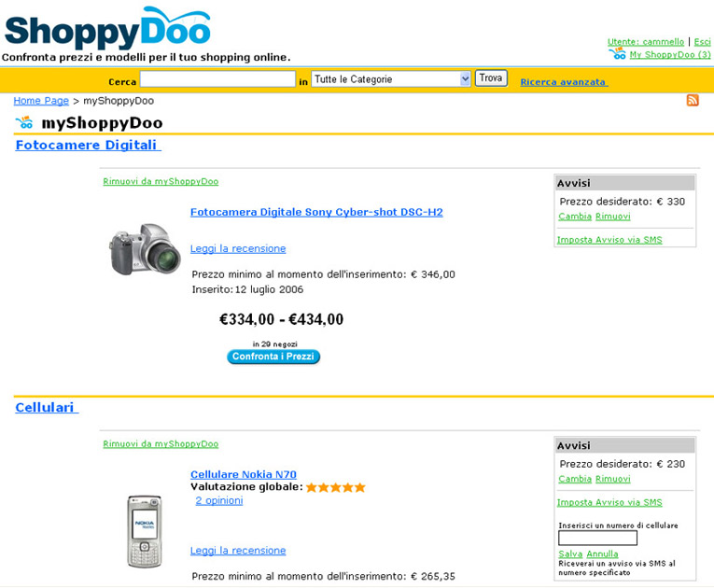714x588 pixels.
Task: Open the Sony Cyber-shot camera thumbnail
Action: pyautogui.click(x=145, y=249)
